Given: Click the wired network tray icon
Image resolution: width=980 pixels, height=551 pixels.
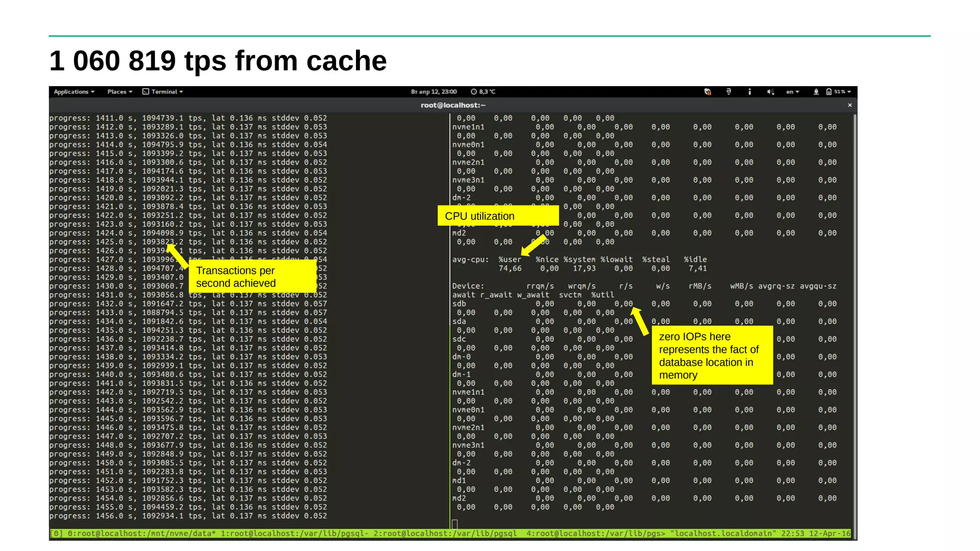Looking at the screenshot, I should 816,92.
